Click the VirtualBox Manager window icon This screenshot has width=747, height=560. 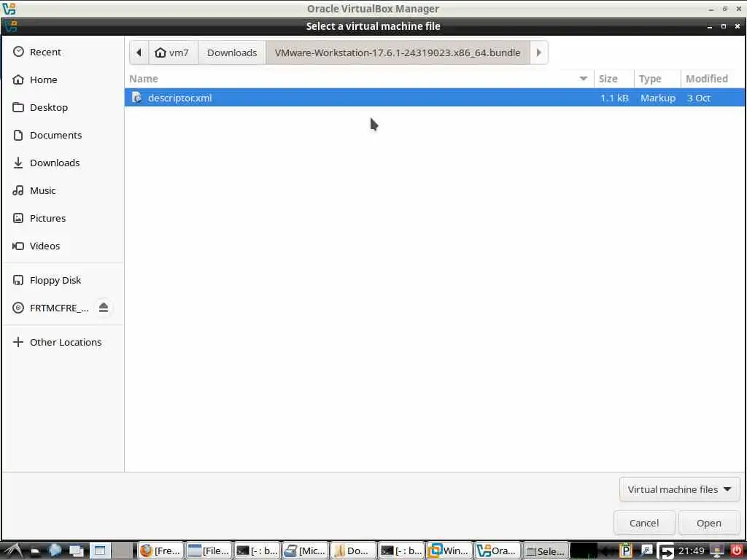(x=9, y=8)
